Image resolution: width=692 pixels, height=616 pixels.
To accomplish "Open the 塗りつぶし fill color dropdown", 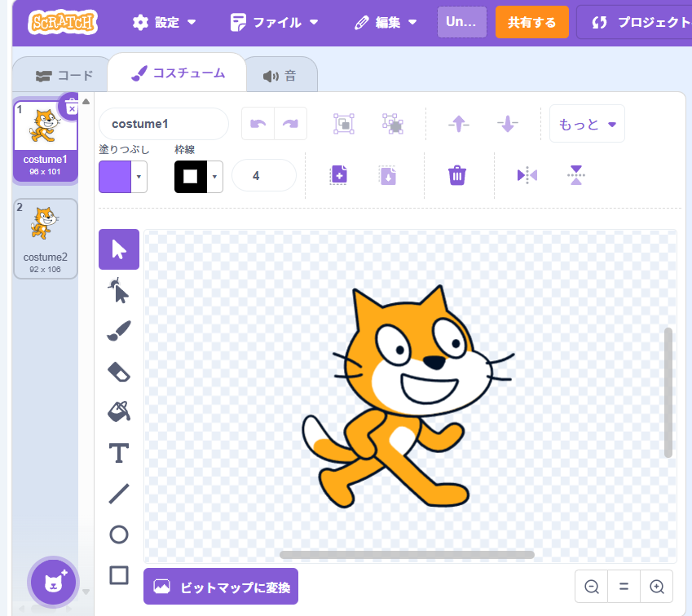I will pyautogui.click(x=139, y=176).
